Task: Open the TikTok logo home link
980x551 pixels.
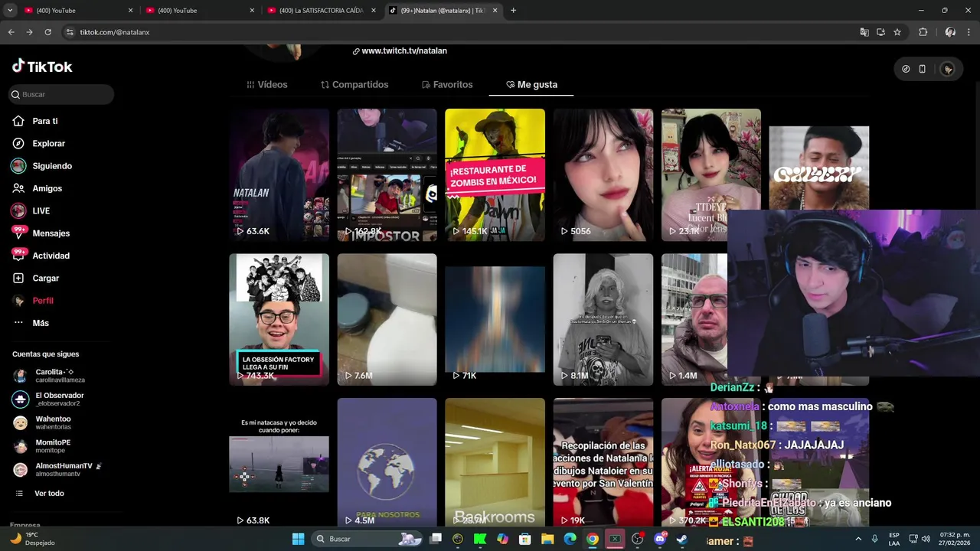Action: tap(42, 67)
